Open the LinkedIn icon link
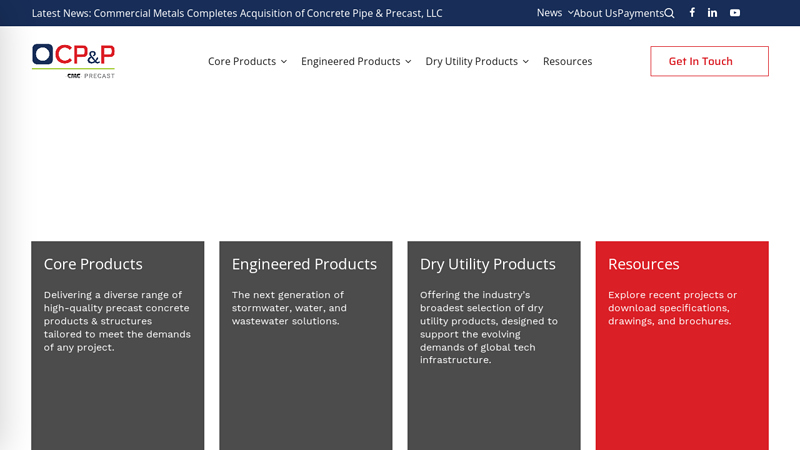 pyautogui.click(x=712, y=13)
